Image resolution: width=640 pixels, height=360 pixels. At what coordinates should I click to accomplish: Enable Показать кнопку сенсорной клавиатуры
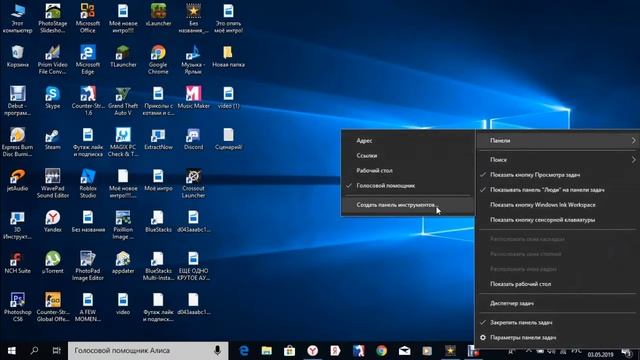[x=557, y=220]
